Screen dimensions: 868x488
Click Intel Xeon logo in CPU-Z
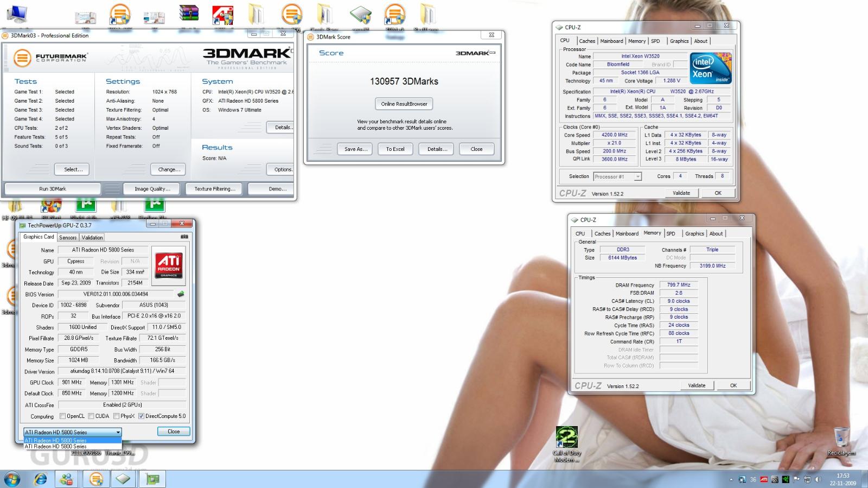pos(711,68)
